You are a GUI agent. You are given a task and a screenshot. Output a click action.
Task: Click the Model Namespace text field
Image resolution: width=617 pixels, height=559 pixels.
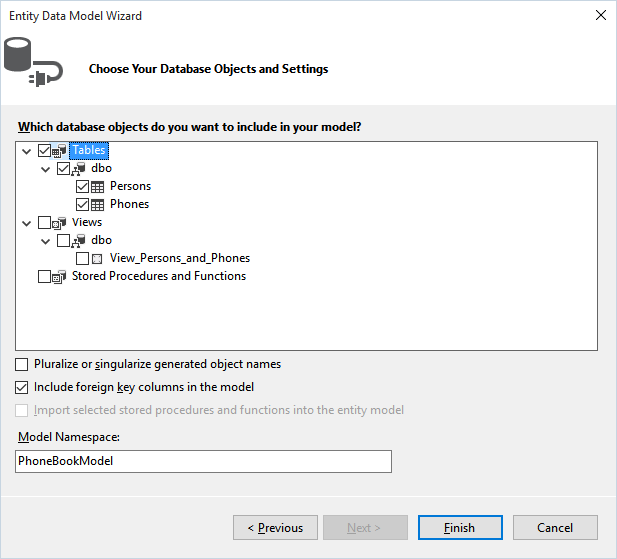tap(203, 461)
